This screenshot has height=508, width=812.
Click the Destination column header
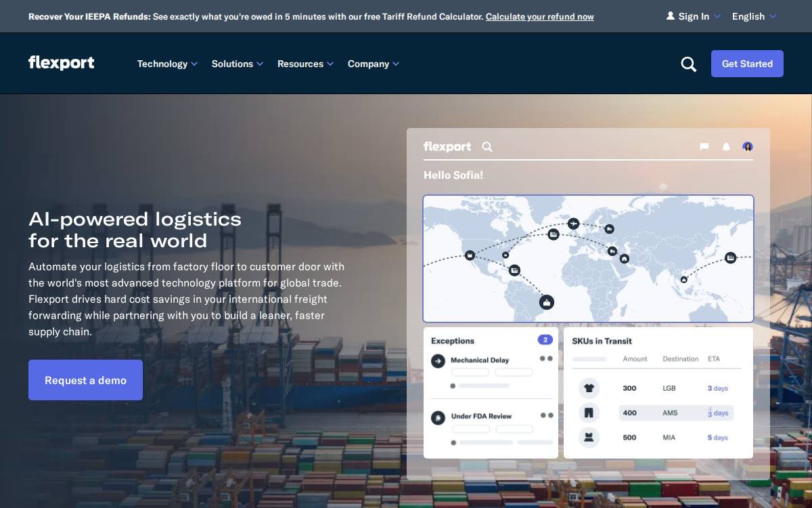[x=680, y=359]
